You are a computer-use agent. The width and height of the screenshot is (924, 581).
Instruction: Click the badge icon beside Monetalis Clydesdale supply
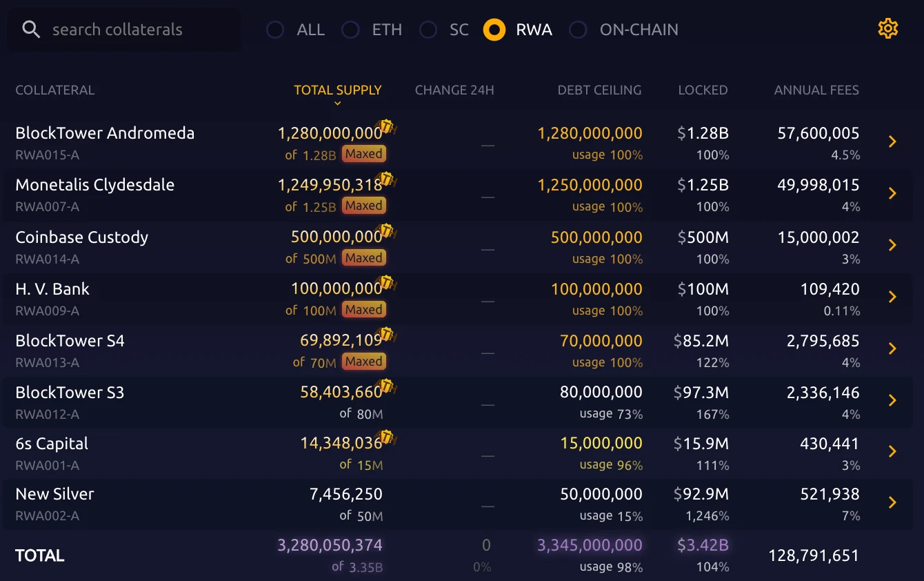pos(388,179)
